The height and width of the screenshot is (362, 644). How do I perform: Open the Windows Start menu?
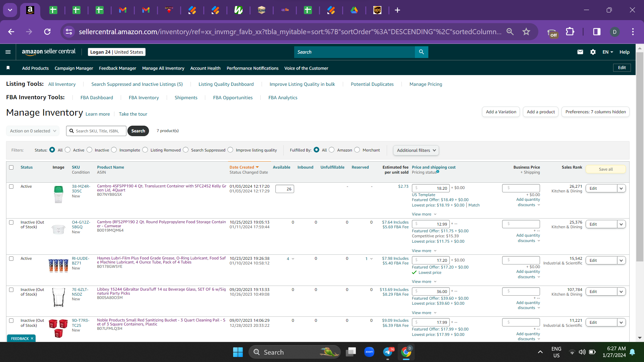coord(238,352)
